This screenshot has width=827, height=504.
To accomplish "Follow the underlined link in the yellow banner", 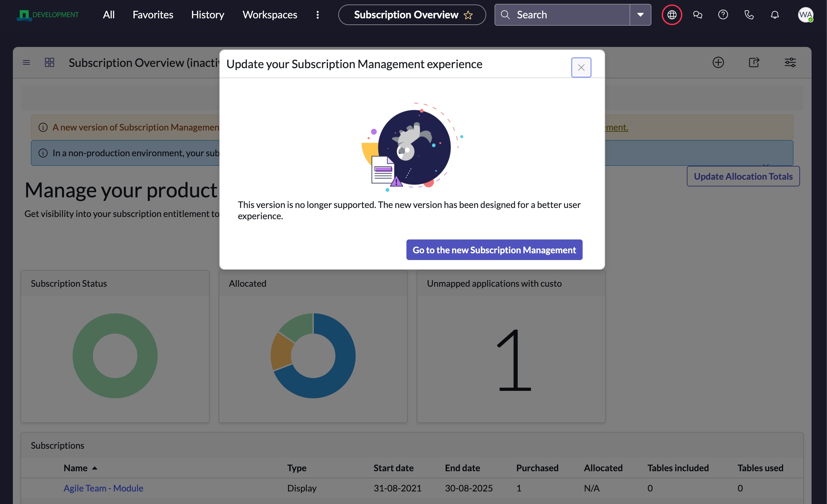I will tap(617, 127).
